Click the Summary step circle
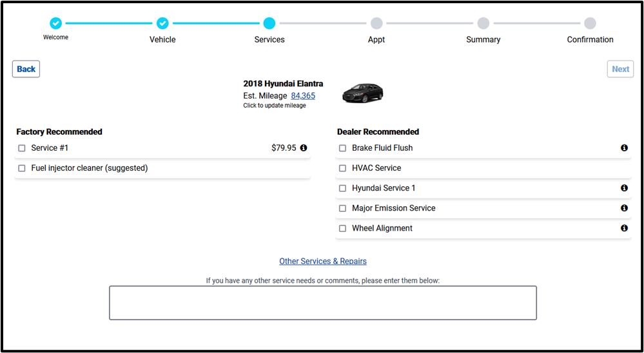This screenshot has width=644, height=353. point(483,23)
